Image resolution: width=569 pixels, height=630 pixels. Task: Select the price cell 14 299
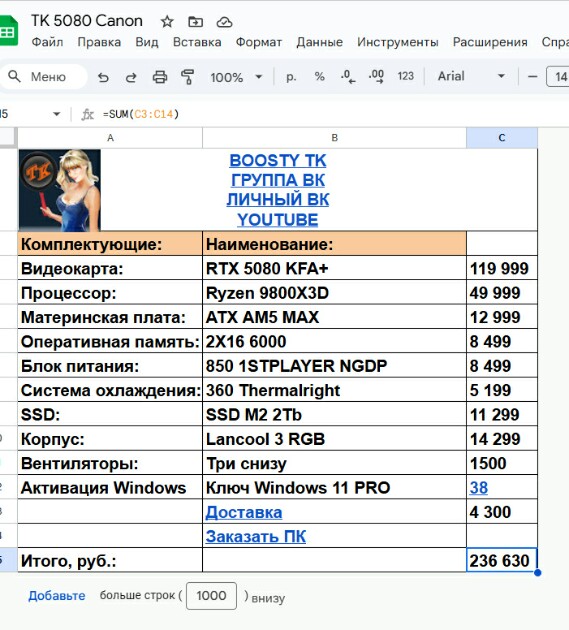(502, 439)
